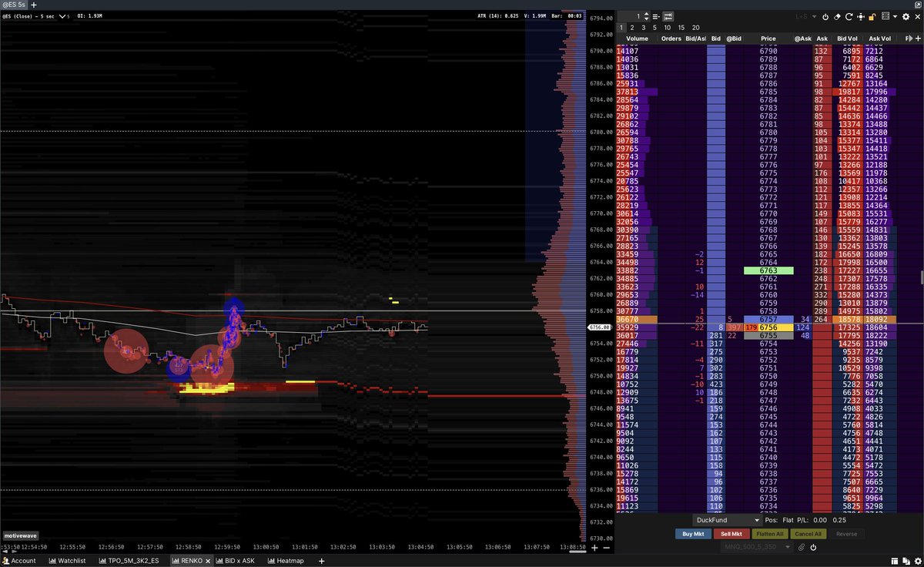This screenshot has width=924, height=567.
Task: Open the Heatmap tab
Action: (286, 561)
